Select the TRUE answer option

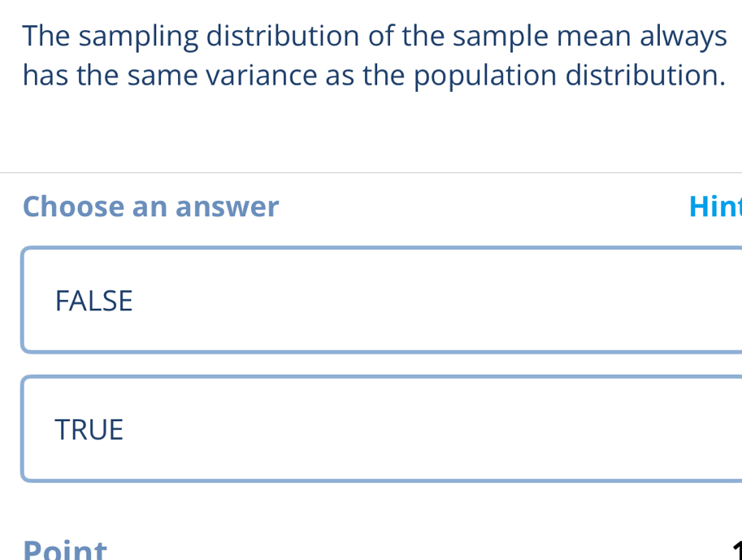[382, 429]
